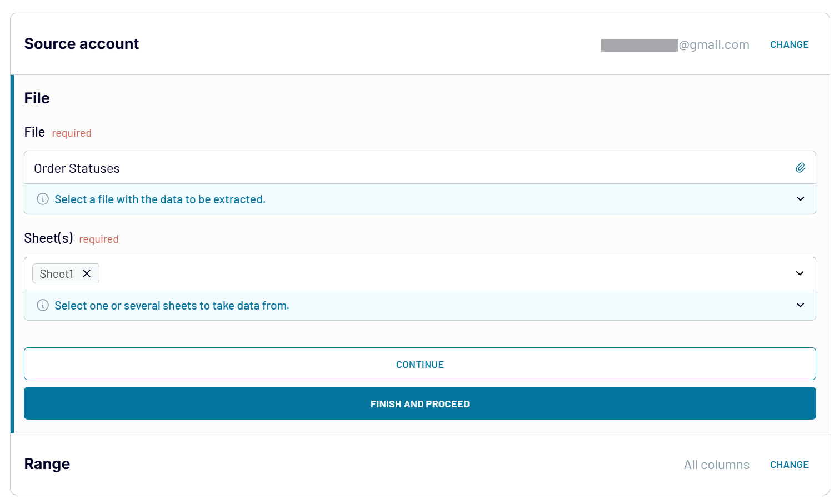Open the Source account section header

(82, 44)
